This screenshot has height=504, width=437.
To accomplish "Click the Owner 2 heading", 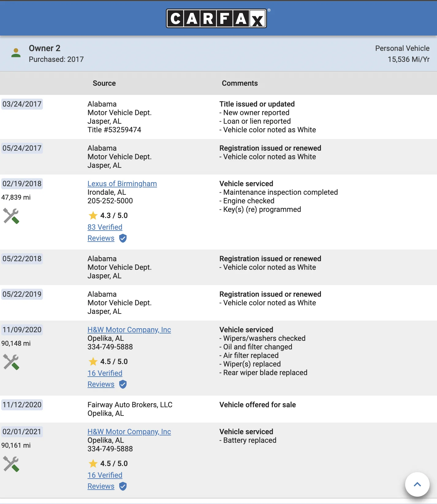I will [44, 48].
